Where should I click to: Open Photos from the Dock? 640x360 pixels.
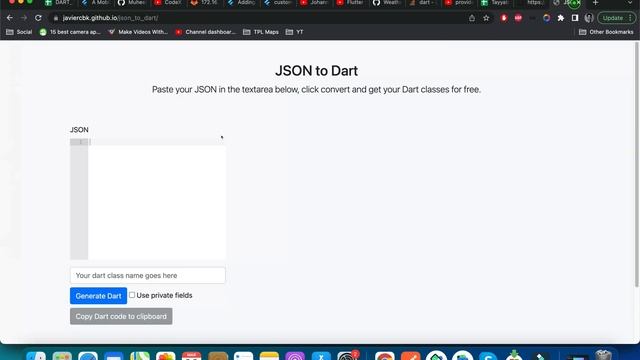tap(166, 356)
